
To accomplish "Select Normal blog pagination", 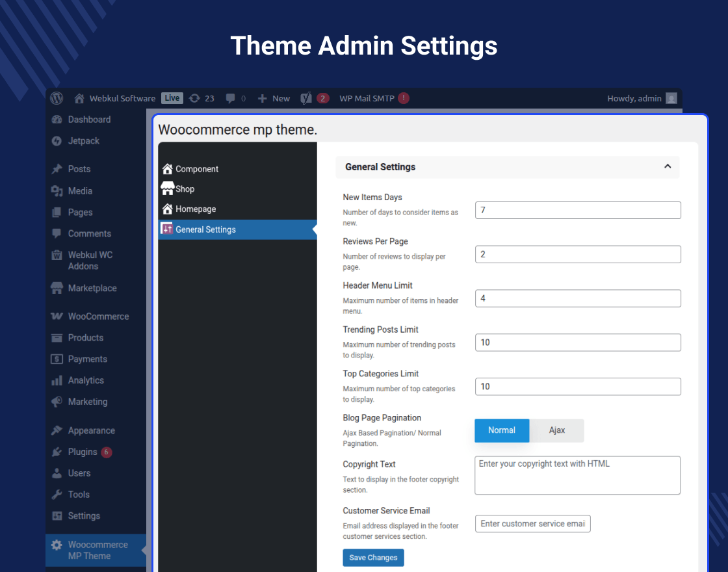I will [502, 430].
